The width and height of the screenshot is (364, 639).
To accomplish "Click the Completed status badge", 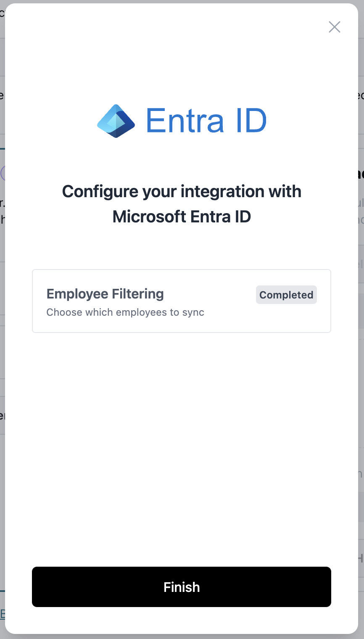I will [286, 295].
